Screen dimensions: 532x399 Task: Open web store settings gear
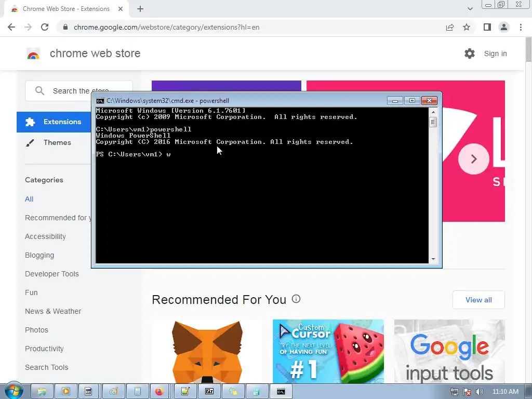tap(470, 54)
